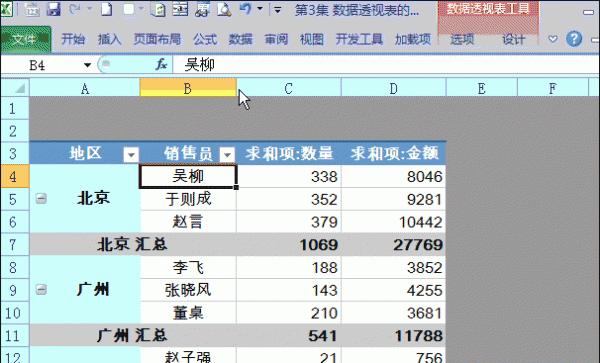600x363 pixels.
Task: Click the 广州 汇总 subtotal row label
Action: click(132, 335)
